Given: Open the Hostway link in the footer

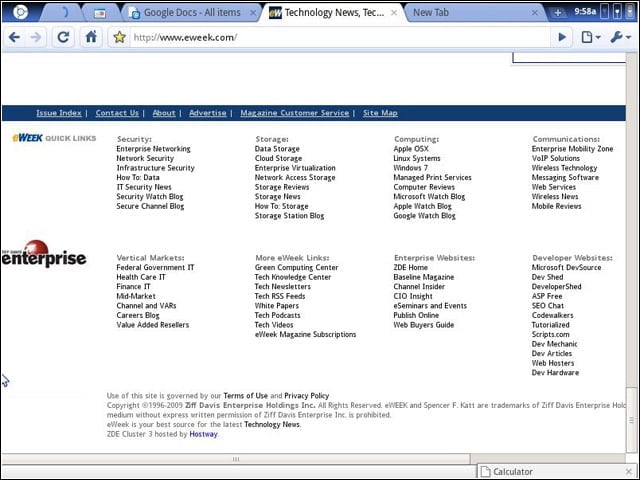Looking at the screenshot, I should pyautogui.click(x=203, y=434).
